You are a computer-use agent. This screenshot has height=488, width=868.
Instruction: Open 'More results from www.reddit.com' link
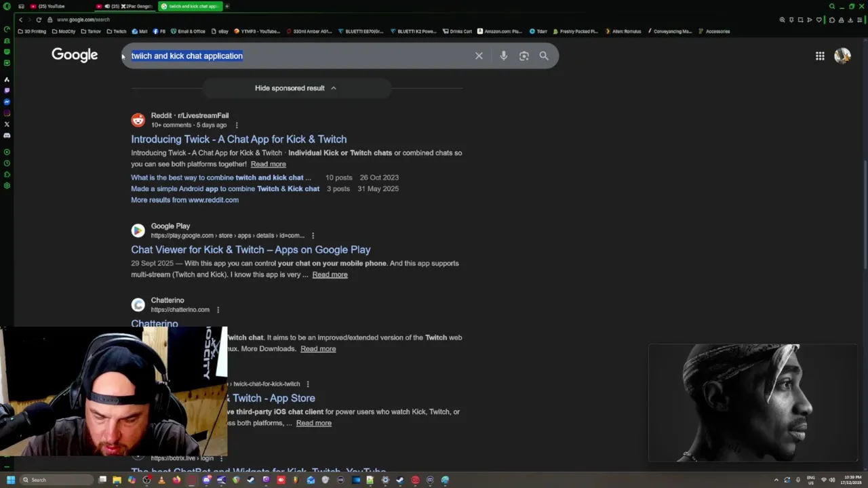(x=184, y=200)
